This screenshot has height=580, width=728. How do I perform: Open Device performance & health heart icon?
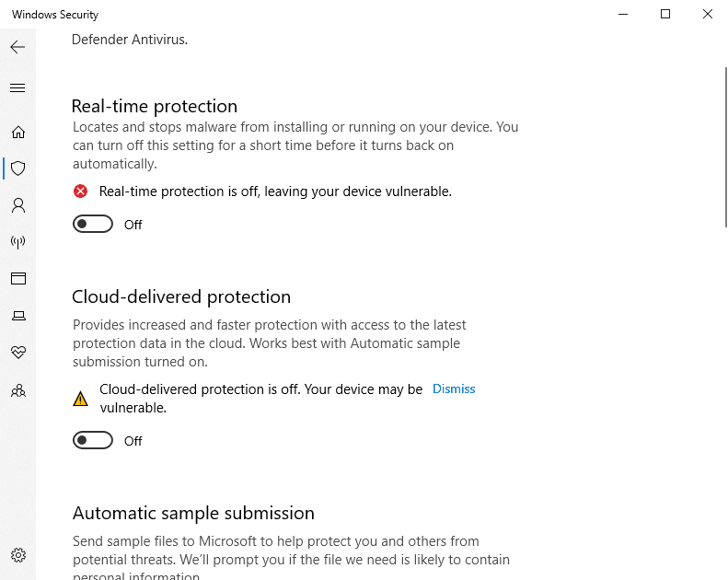tap(17, 353)
